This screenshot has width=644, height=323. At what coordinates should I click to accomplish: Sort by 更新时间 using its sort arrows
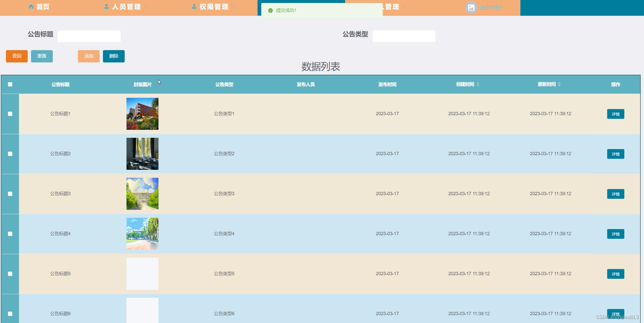[559, 84]
